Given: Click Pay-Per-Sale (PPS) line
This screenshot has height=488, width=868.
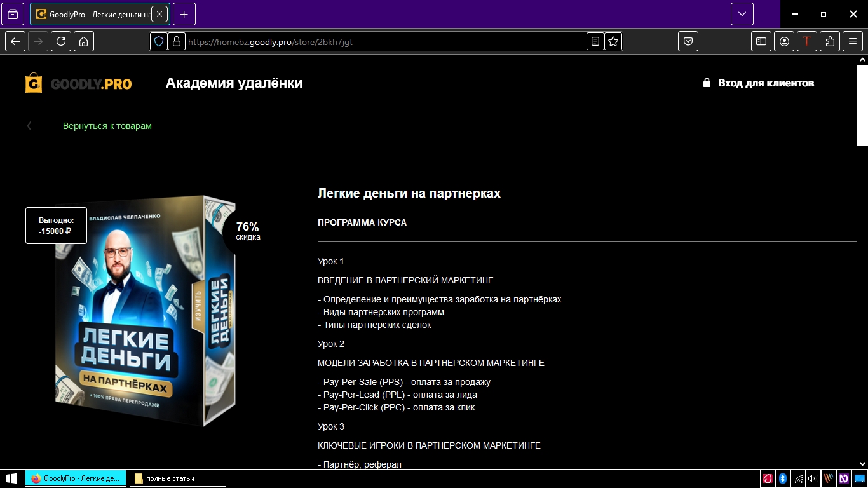Looking at the screenshot, I should [x=404, y=382].
